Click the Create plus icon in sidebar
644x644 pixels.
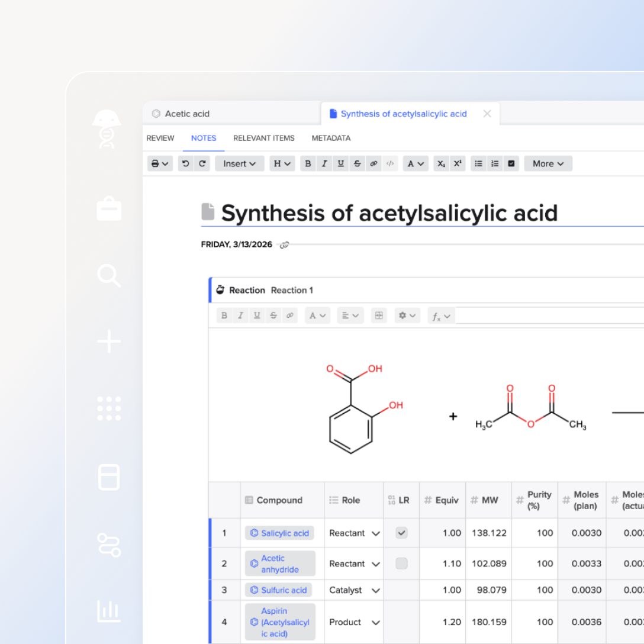pos(109,342)
